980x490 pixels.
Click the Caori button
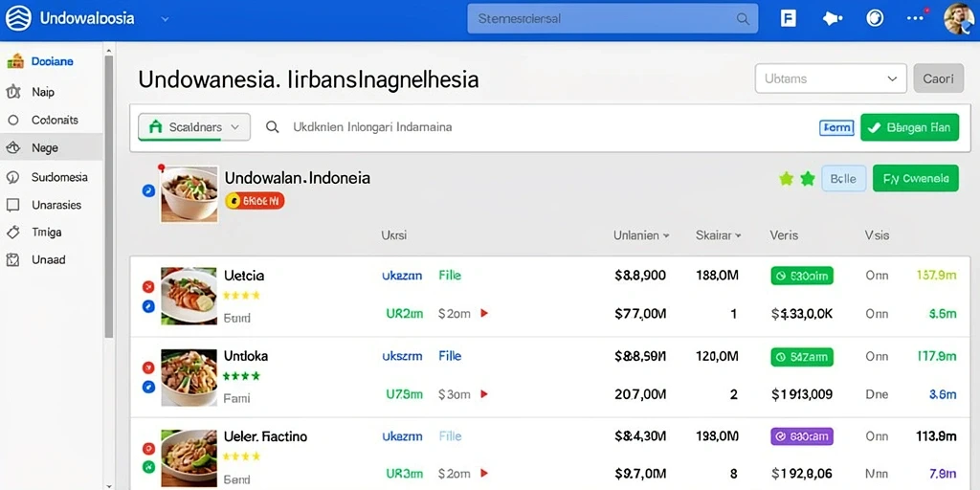pyautogui.click(x=938, y=78)
